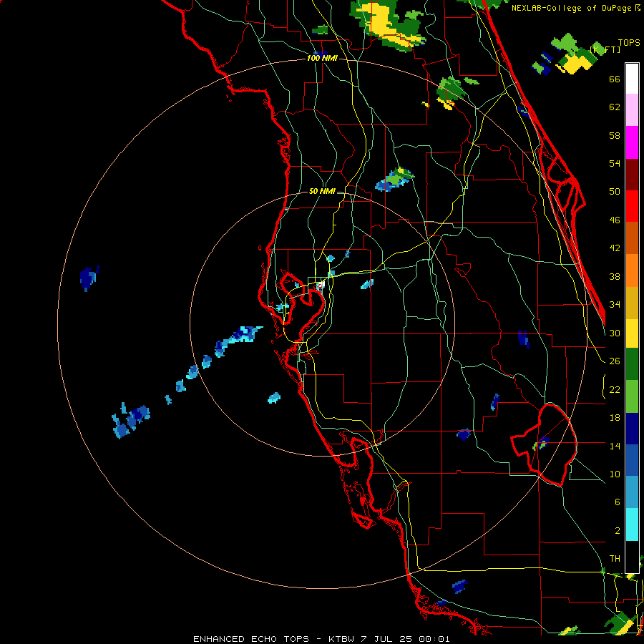644x644 pixels.
Task: Select the yellow legend swatch near 30
Action: (632, 333)
